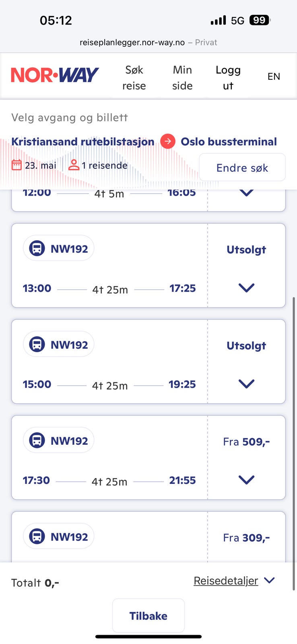The height and width of the screenshot is (644, 297).
Task: Tap the passenger icon by 1 reisende
Action: tap(74, 165)
